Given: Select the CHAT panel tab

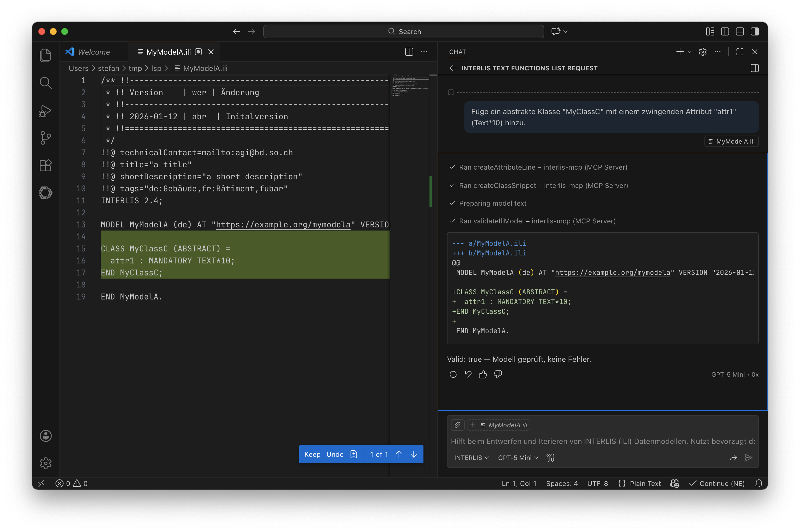Looking at the screenshot, I should click(x=457, y=51).
